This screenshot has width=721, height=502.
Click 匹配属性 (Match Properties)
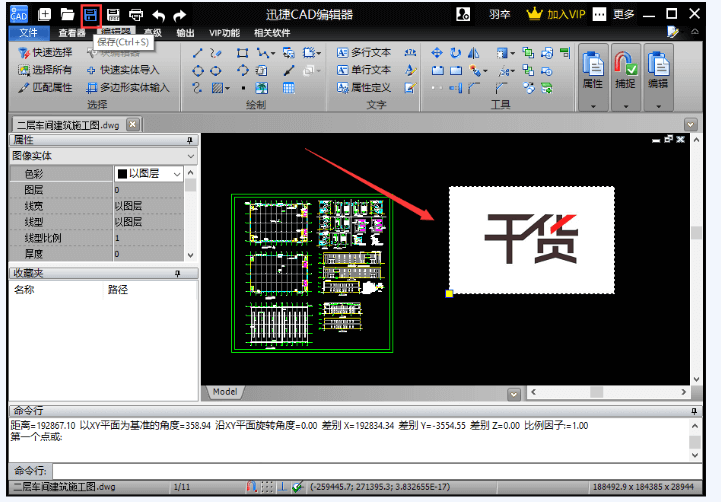tap(45, 87)
